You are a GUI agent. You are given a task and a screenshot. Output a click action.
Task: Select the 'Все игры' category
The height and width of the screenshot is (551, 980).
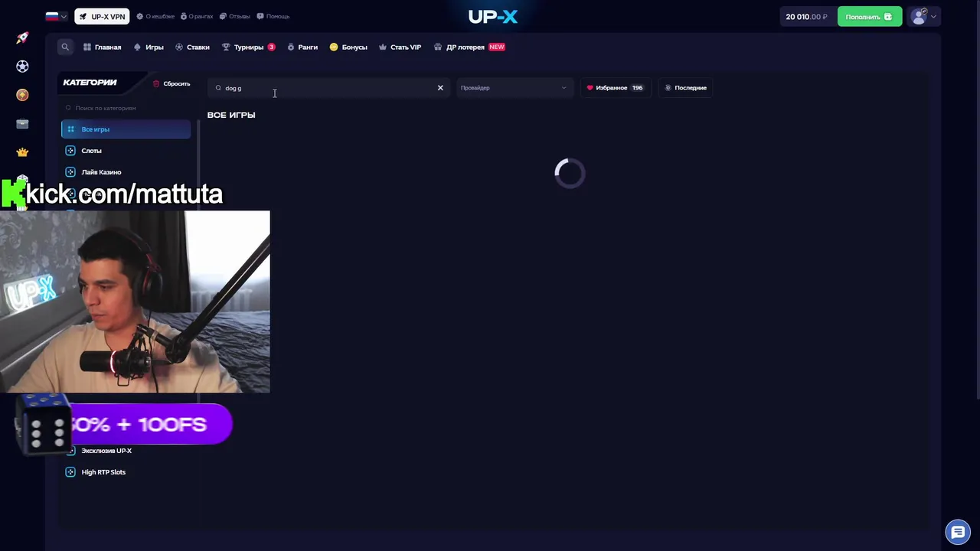pyautogui.click(x=126, y=129)
